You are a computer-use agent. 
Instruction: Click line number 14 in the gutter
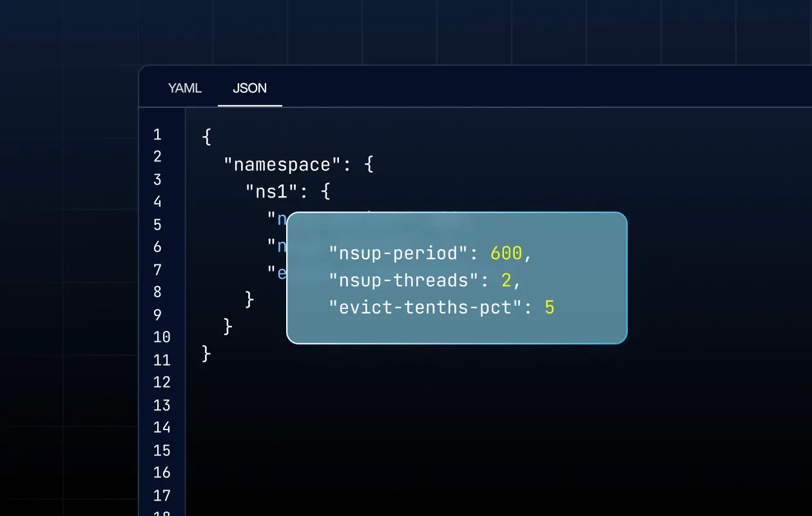tap(162, 428)
